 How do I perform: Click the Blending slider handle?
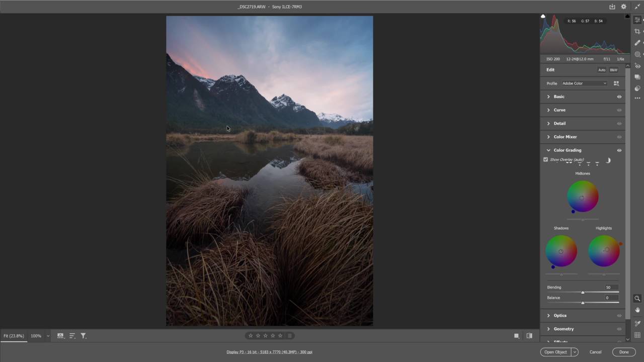click(x=583, y=293)
